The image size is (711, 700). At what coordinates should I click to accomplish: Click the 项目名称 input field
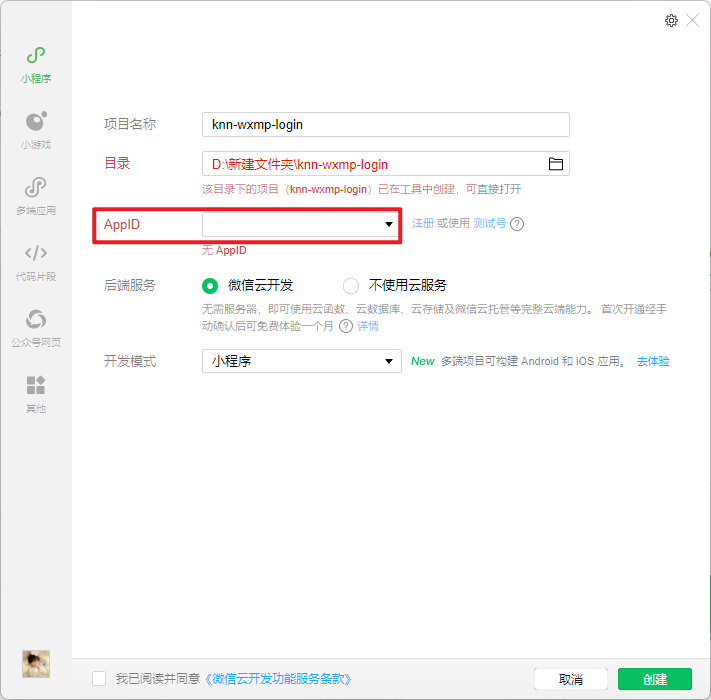click(x=385, y=124)
